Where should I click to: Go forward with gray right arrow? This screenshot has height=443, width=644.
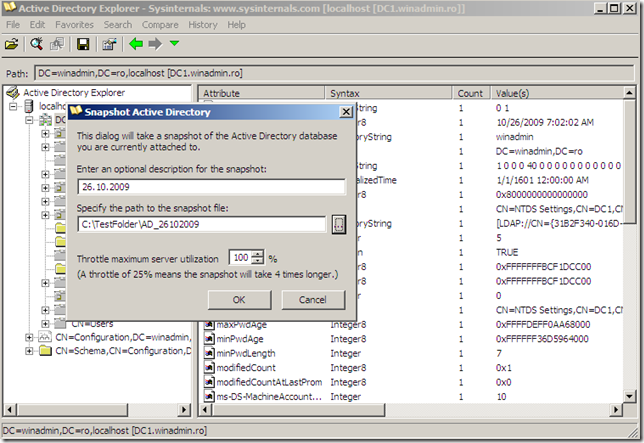point(155,44)
